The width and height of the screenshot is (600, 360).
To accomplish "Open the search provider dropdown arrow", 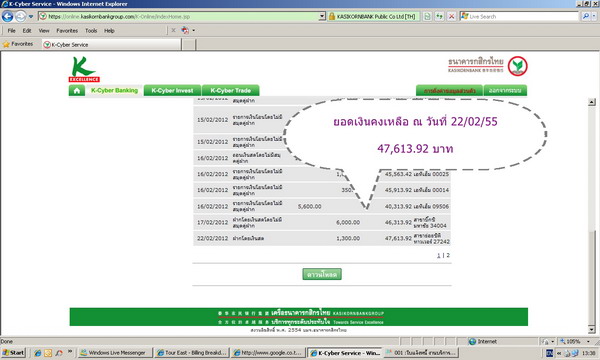I will point(594,16).
